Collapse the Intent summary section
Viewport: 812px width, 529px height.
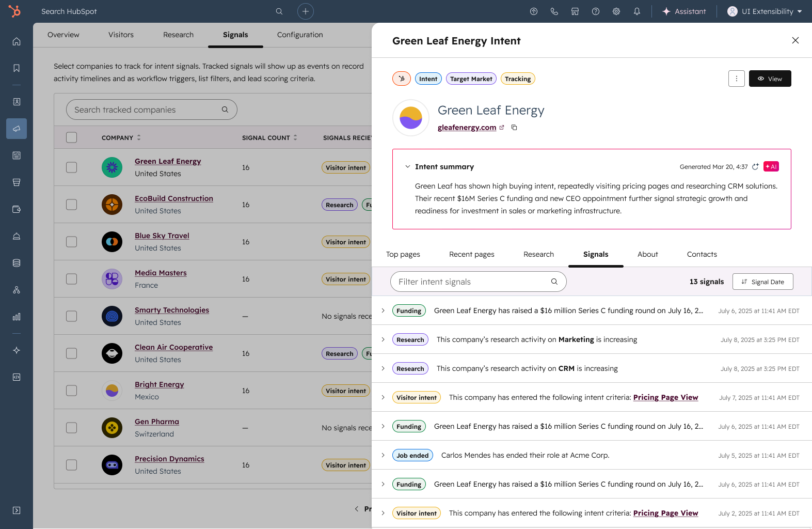pyautogui.click(x=408, y=167)
